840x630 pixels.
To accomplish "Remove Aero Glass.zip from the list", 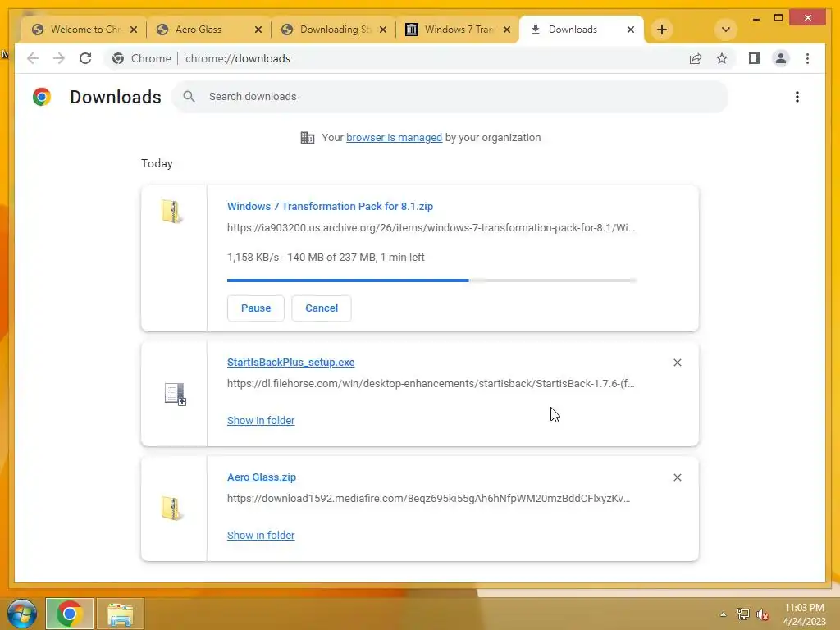I will [x=677, y=477].
